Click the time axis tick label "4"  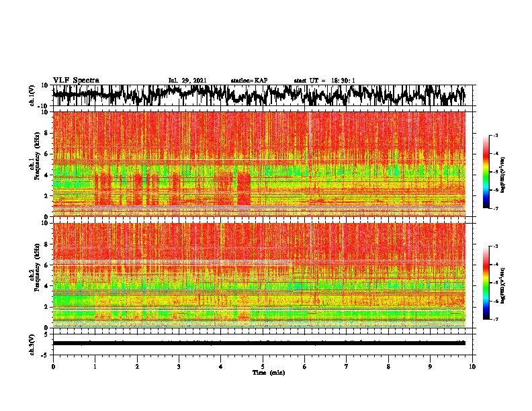[x=221, y=367]
